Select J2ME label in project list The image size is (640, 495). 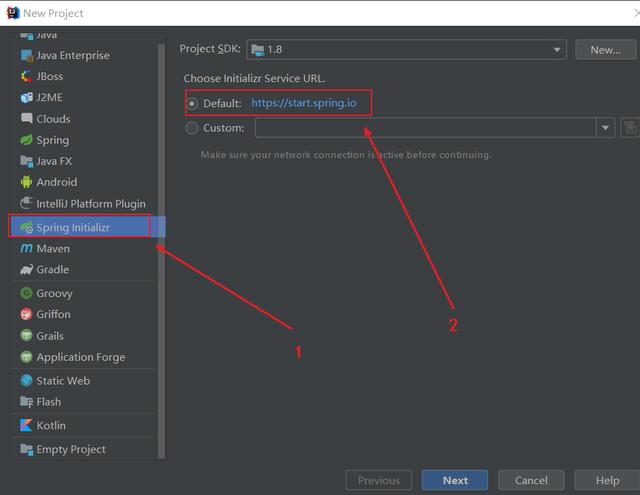coord(49,98)
